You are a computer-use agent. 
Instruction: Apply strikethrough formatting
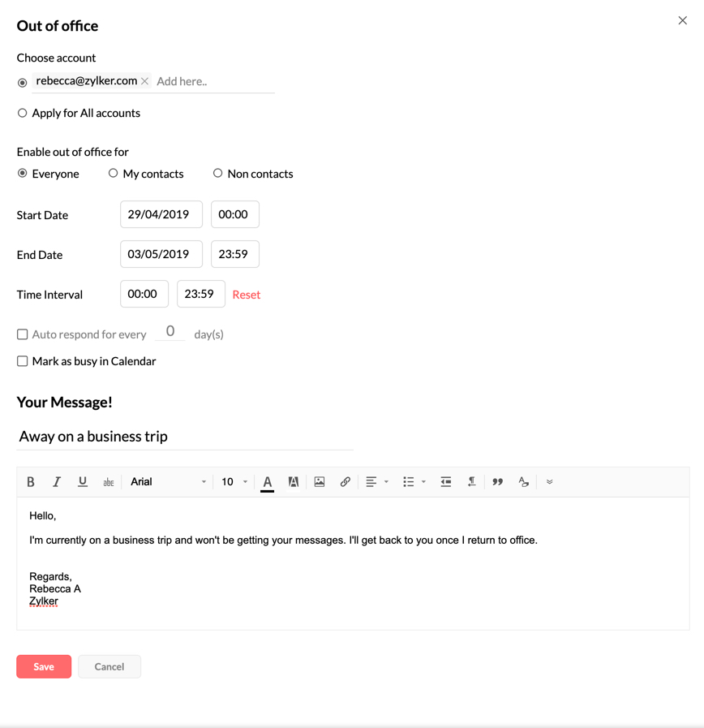click(109, 482)
